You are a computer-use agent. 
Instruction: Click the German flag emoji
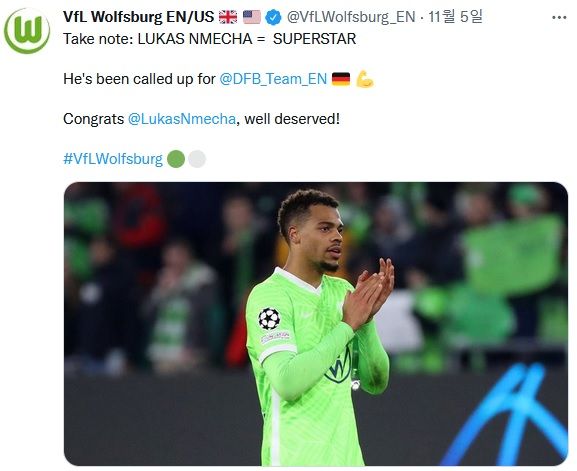341,79
